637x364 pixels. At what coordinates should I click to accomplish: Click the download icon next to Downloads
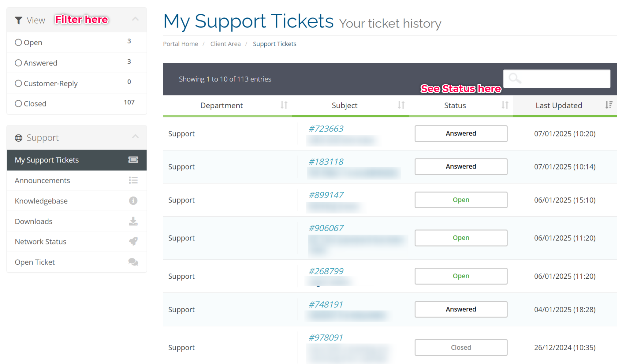point(133,221)
